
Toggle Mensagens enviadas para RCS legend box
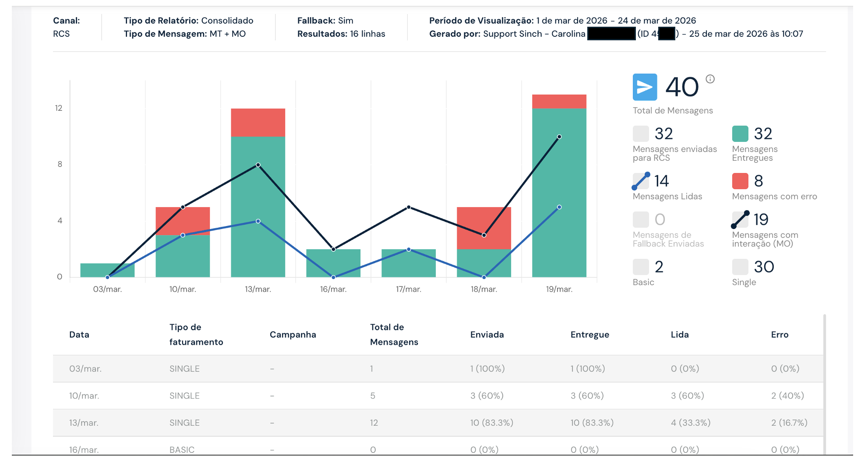pos(641,134)
